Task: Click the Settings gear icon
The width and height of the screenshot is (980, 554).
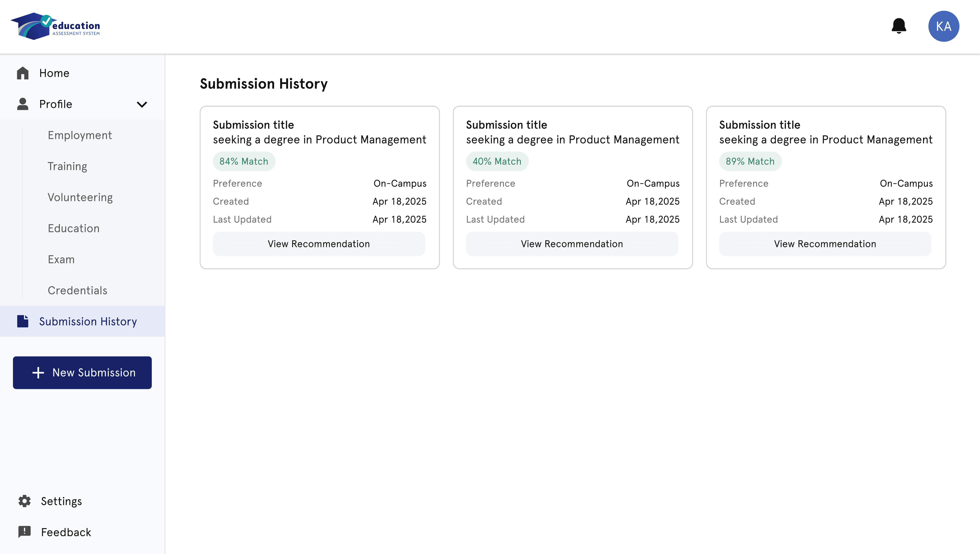Action: [25, 501]
